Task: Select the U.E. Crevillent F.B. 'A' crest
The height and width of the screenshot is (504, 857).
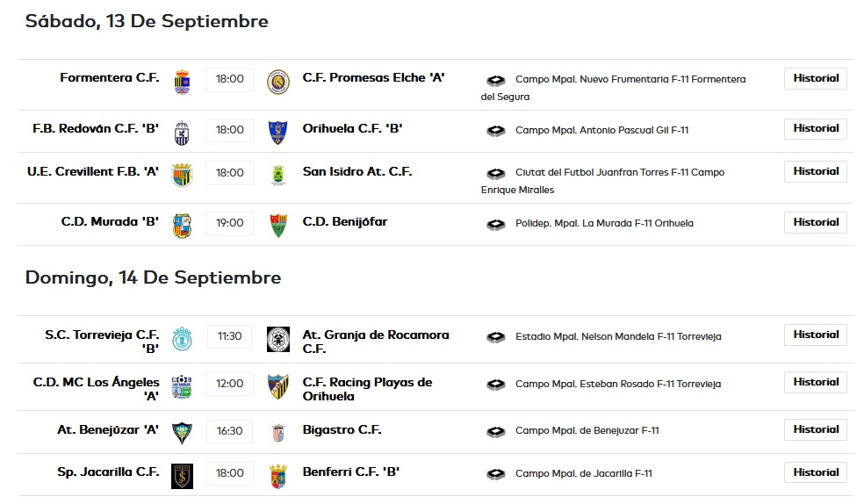Action: click(x=182, y=175)
